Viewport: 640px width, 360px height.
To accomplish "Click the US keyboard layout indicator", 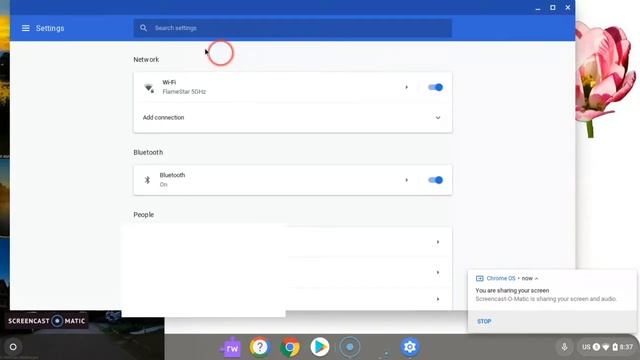I will pyautogui.click(x=586, y=347).
